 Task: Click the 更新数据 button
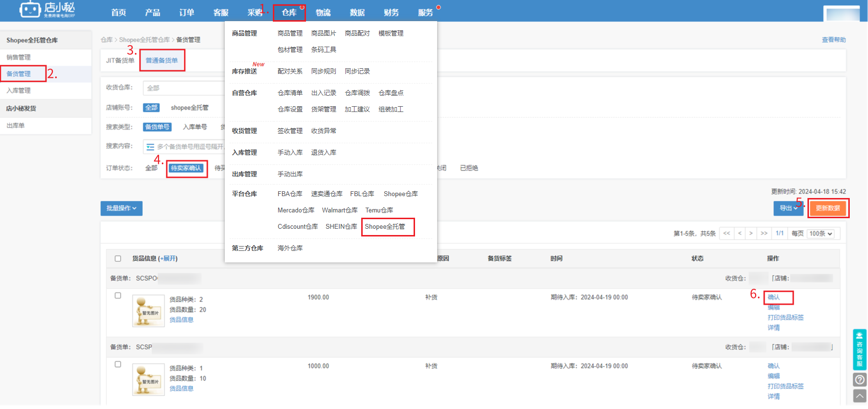pyautogui.click(x=828, y=208)
